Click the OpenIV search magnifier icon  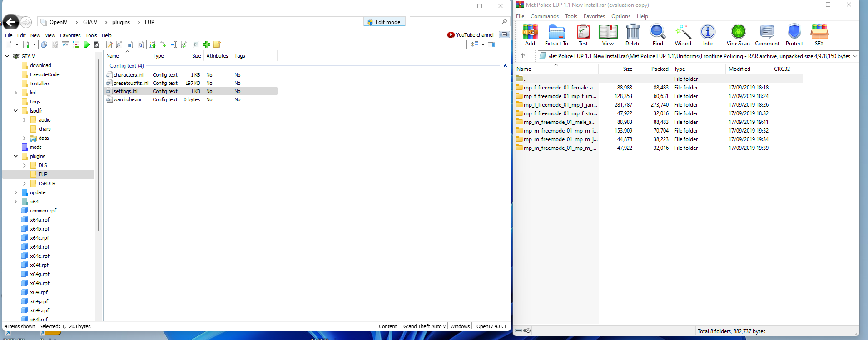tap(504, 22)
